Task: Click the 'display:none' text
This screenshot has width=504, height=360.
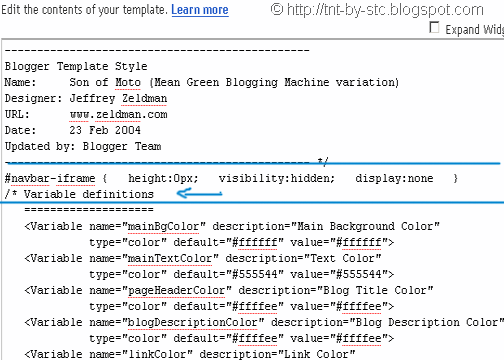Action: (x=394, y=178)
